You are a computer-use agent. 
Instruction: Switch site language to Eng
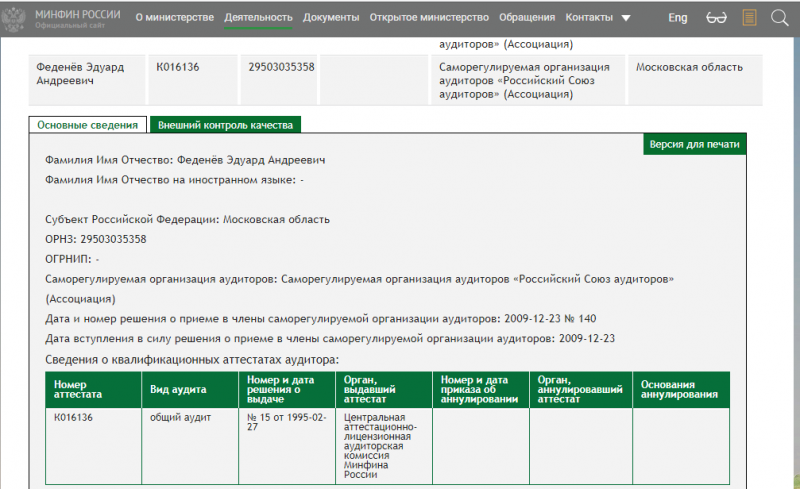pyautogui.click(x=678, y=18)
